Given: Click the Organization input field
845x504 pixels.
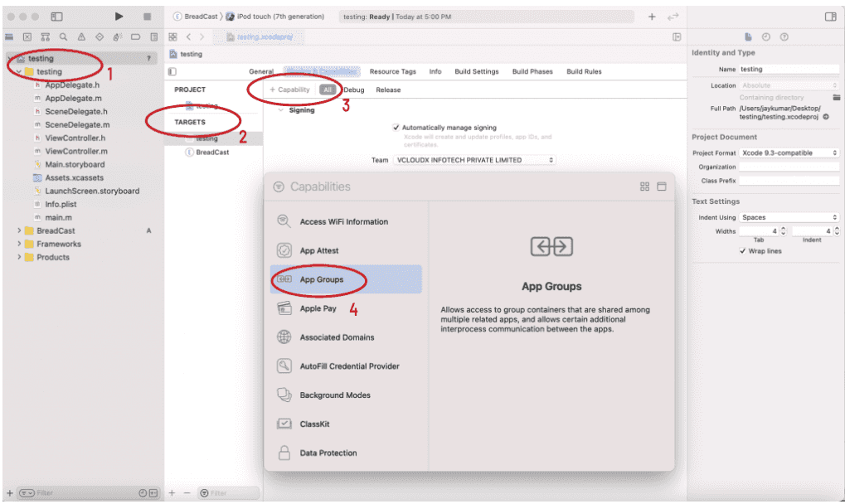Looking at the screenshot, I should 789,167.
